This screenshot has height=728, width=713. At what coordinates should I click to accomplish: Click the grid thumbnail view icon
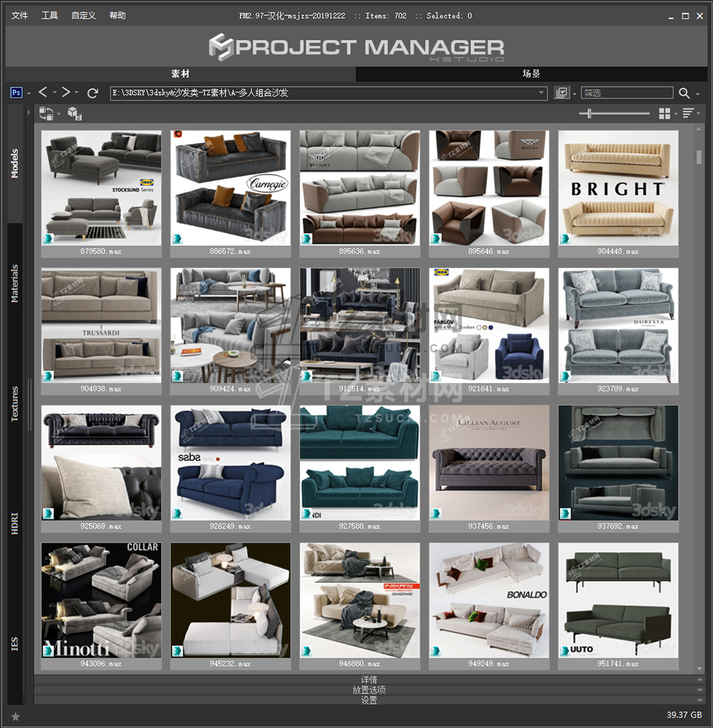[x=665, y=113]
